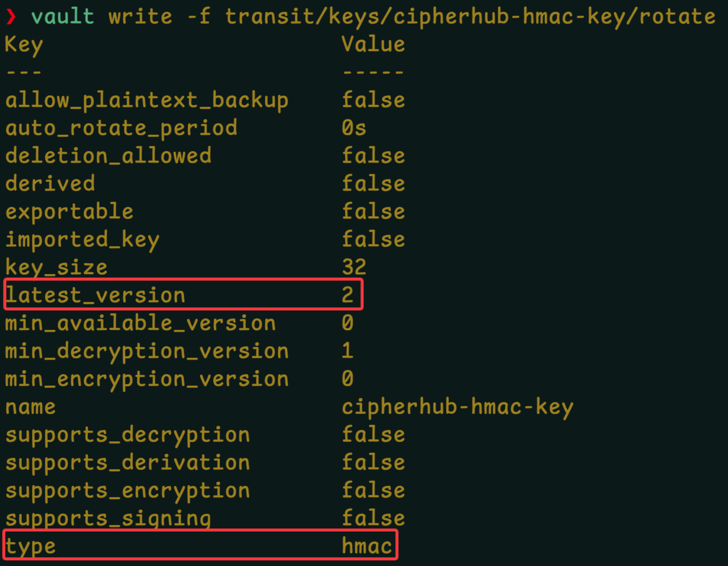
Task: Click the 0s value for auto_rotate_period
Action: tap(354, 128)
